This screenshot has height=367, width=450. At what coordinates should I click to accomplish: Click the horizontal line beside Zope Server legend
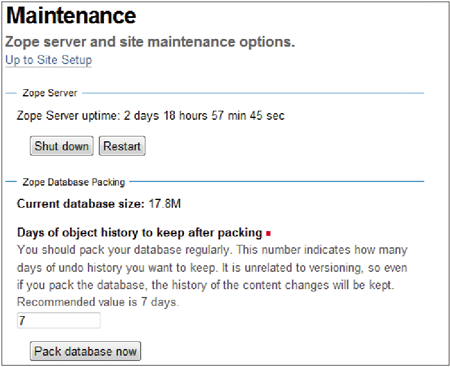pyautogui.click(x=253, y=93)
